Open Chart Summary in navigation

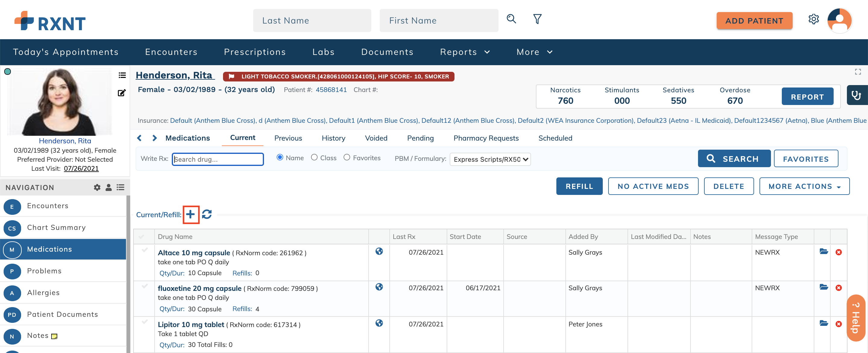(63, 227)
